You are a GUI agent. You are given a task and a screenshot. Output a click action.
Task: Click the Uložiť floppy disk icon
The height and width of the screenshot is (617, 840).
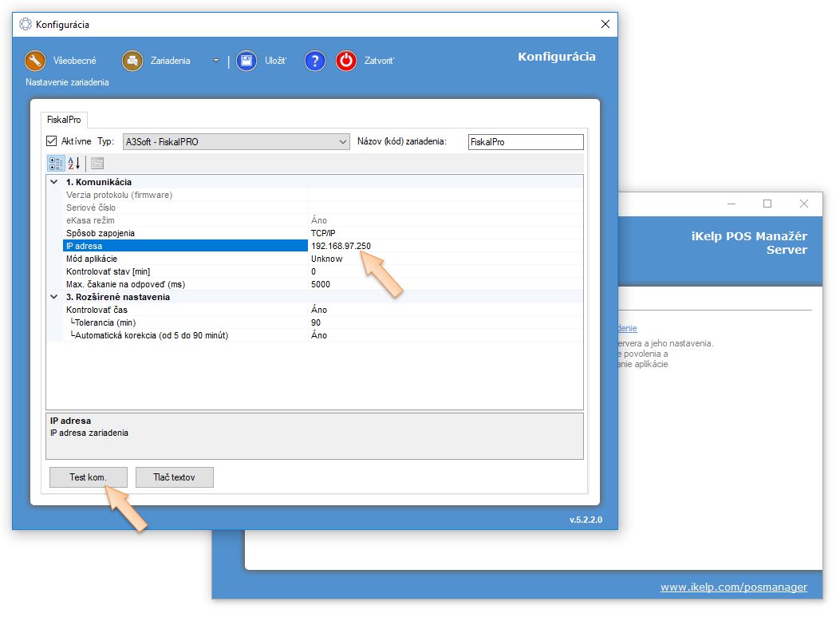246,61
